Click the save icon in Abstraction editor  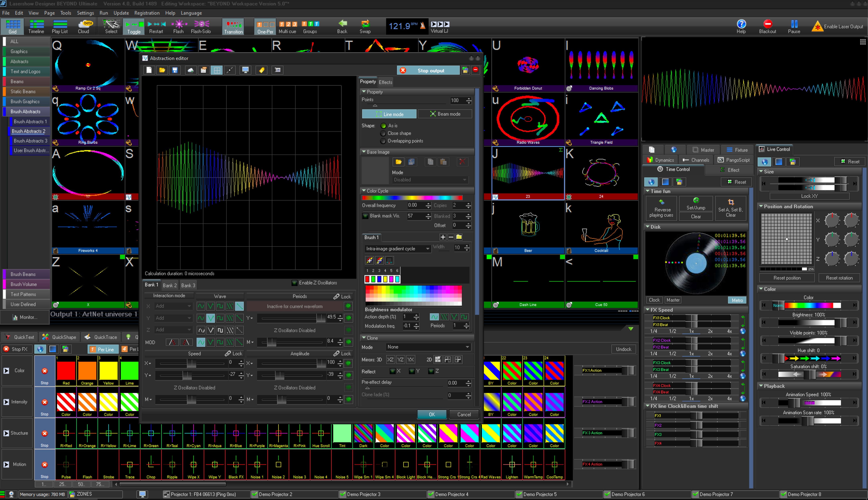pyautogui.click(x=175, y=70)
